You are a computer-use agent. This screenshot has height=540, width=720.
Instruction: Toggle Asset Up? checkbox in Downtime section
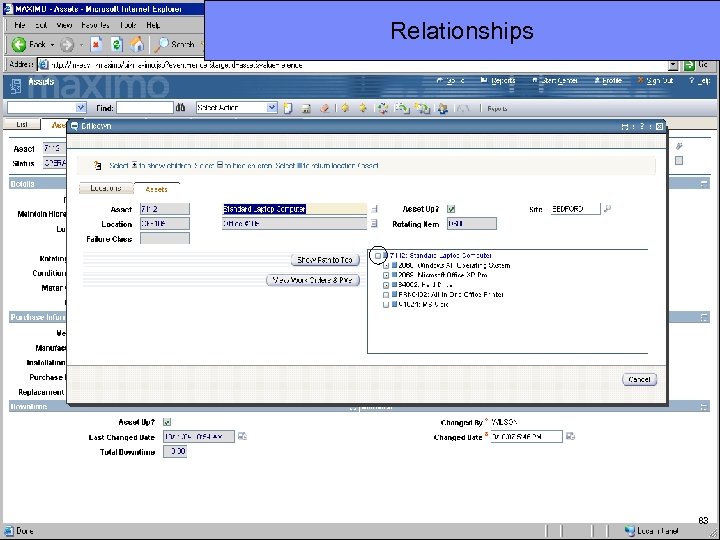(167, 422)
